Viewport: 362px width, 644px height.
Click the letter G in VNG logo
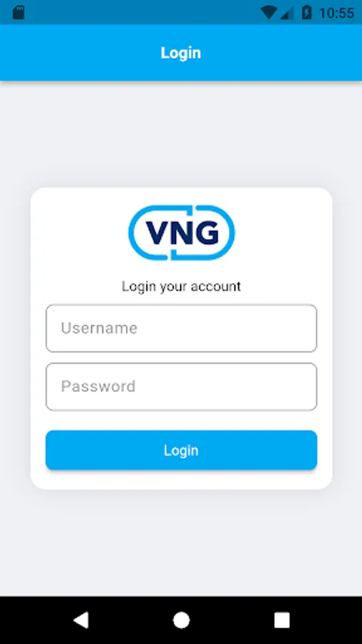pyautogui.click(x=207, y=233)
